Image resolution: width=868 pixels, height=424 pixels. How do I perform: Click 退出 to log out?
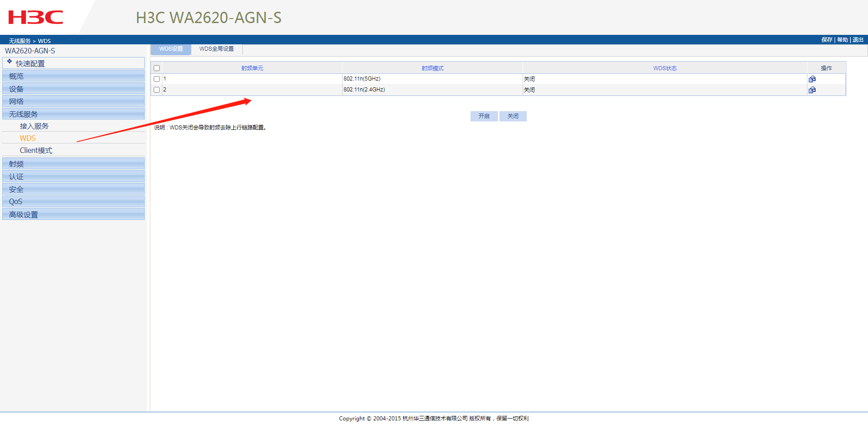tap(858, 40)
